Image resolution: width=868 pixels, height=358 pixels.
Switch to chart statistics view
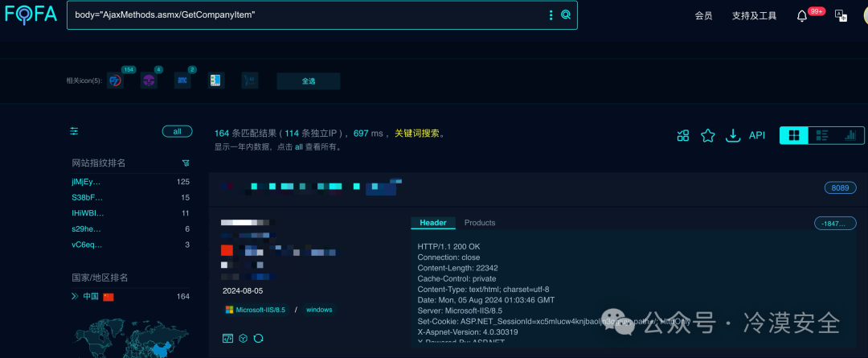tap(850, 135)
